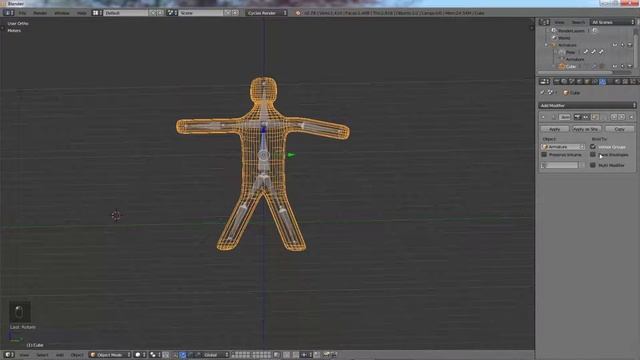
Task: Open the Armature object picker field
Action: [x=562, y=147]
